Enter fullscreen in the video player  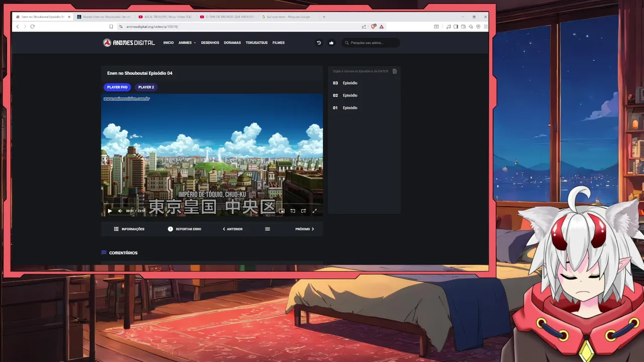314,211
